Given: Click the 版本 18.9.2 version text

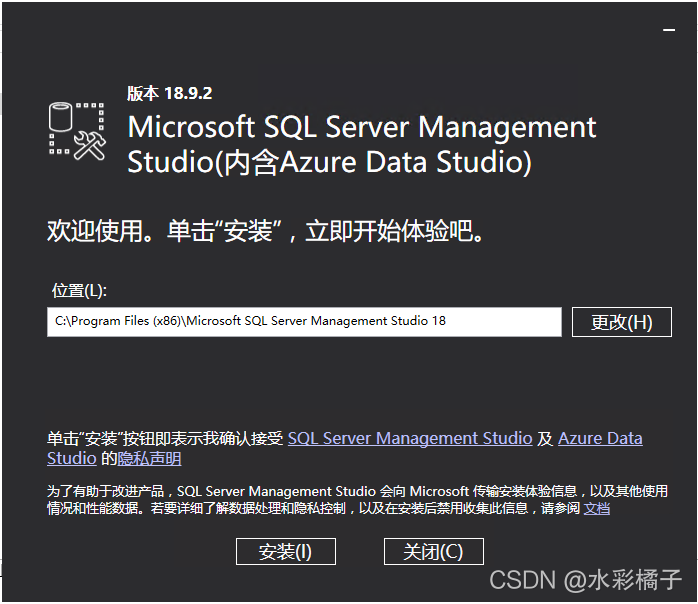Looking at the screenshot, I should (170, 93).
